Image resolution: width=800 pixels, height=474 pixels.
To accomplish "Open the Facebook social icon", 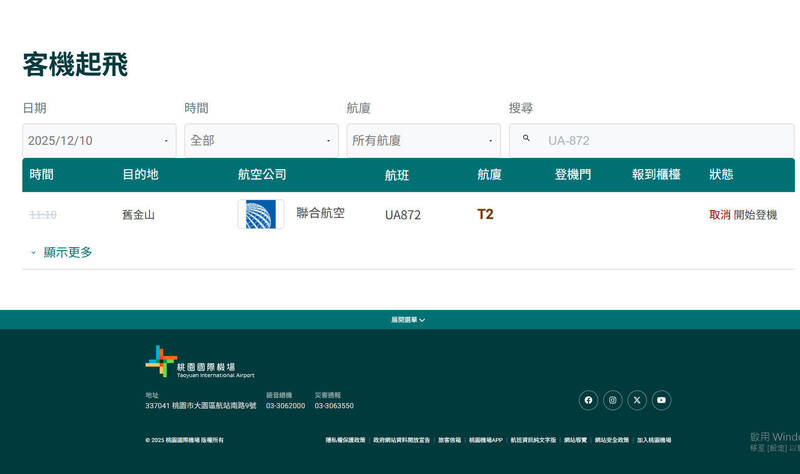I will [588, 400].
